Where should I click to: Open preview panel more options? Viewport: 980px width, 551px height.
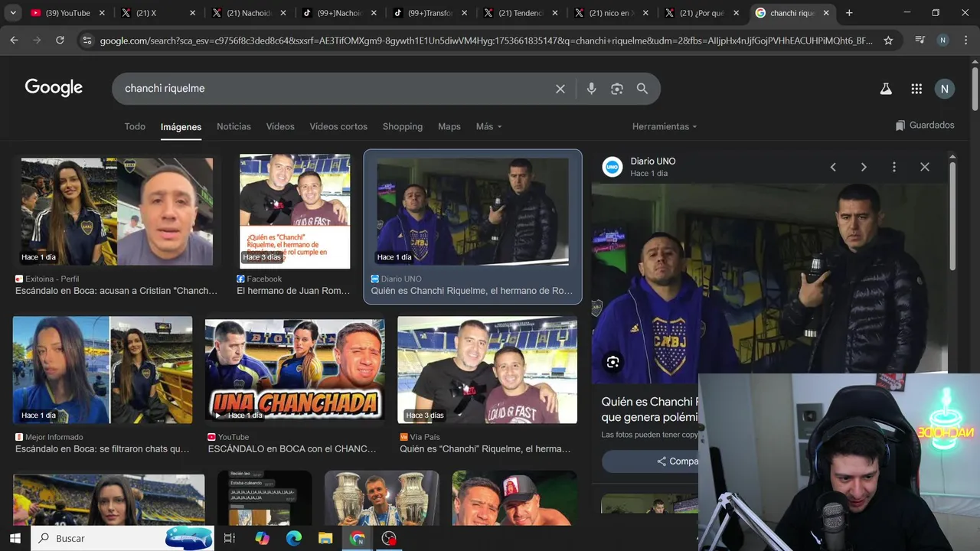[893, 167]
